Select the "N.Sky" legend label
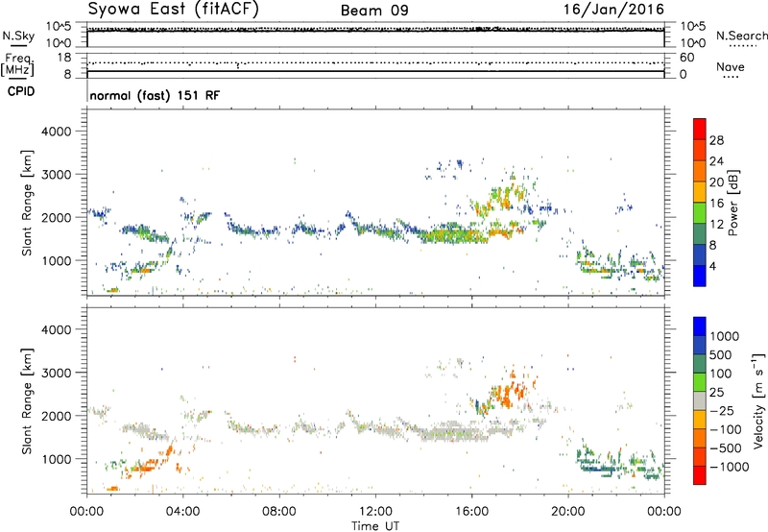 click(18, 36)
